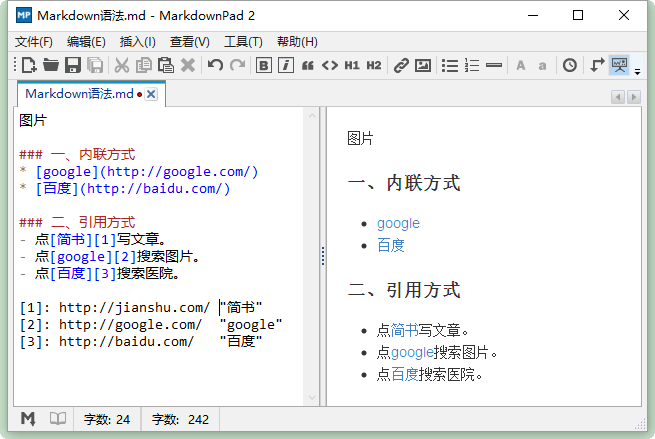The width and height of the screenshot is (655, 439).
Task: Insert a horizontal rule
Action: (x=494, y=65)
